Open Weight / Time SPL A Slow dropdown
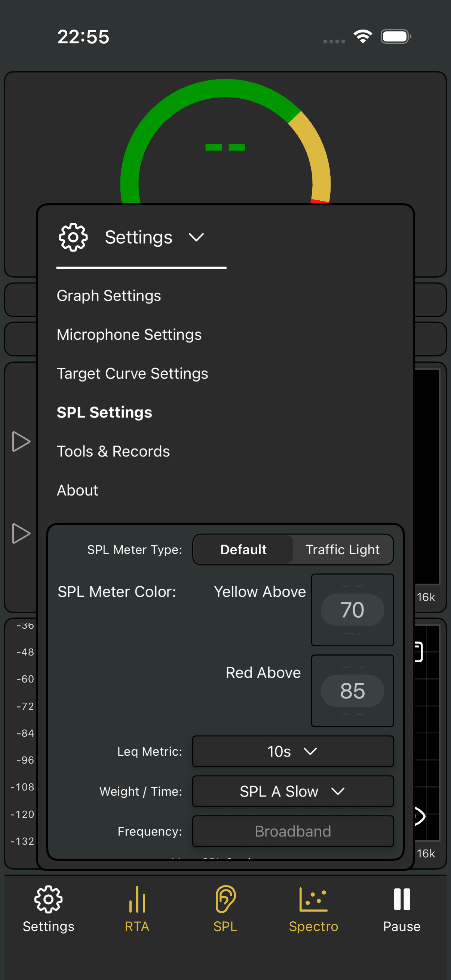This screenshot has height=980, width=451. [293, 791]
